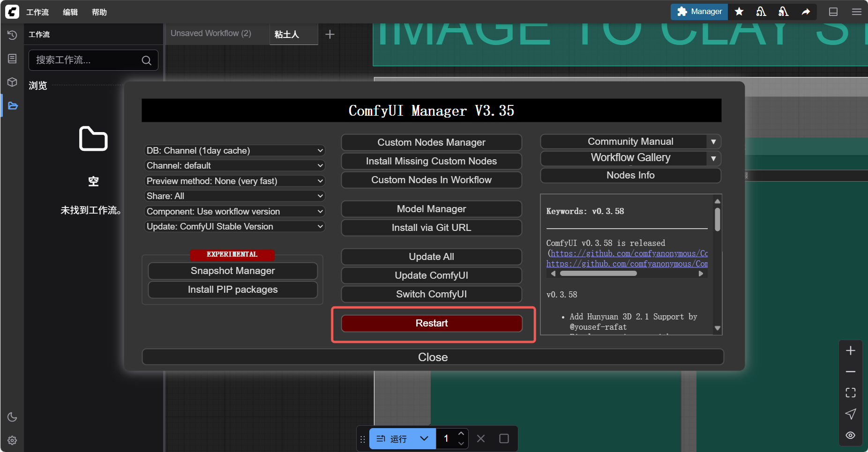Toggle the bottom panel icon
This screenshot has height=452, width=868.
tap(833, 12)
